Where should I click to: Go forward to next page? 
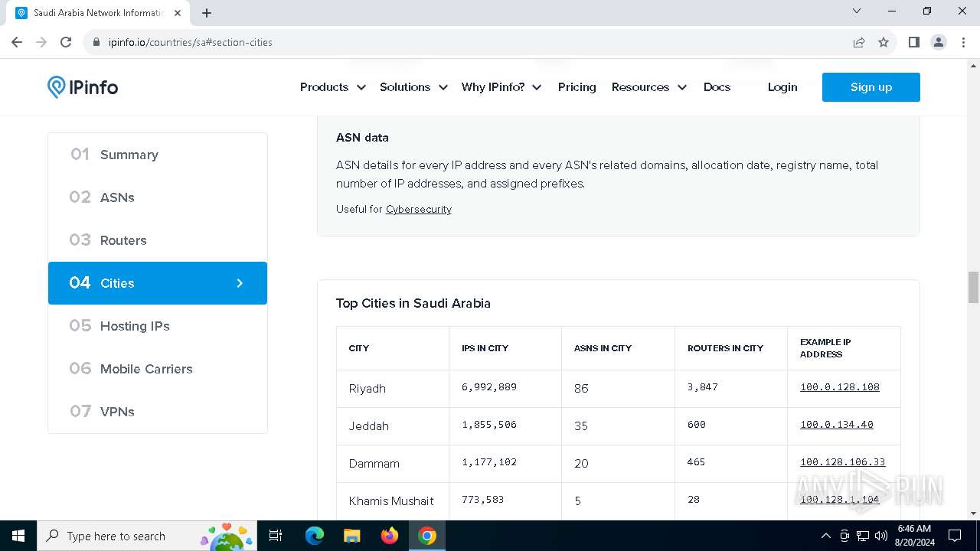click(x=41, y=42)
